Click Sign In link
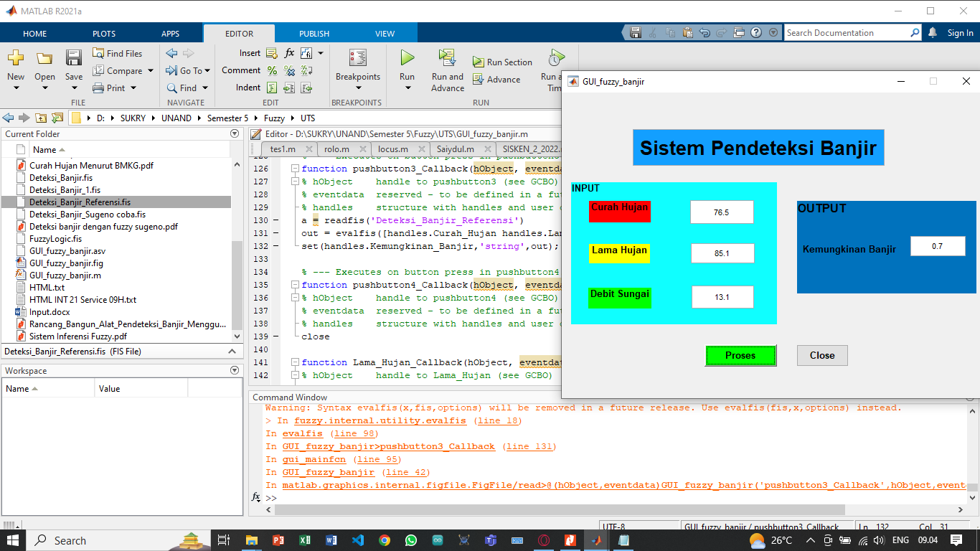Screen dimensions: 980x551 [960, 33]
